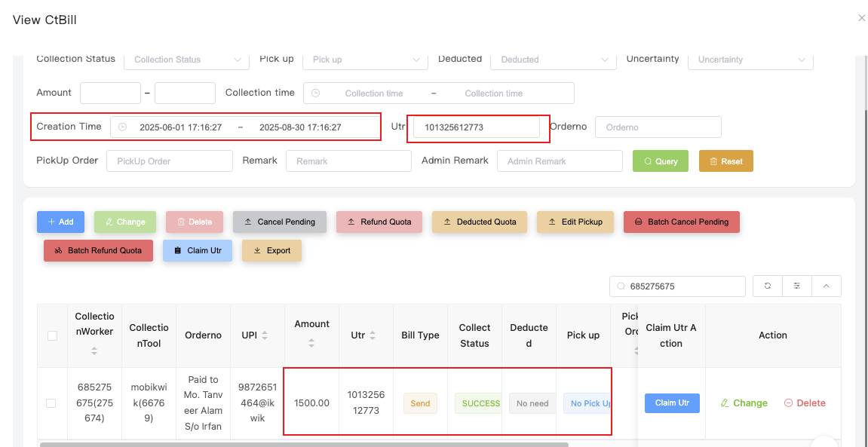Click the Export button

[x=271, y=251]
